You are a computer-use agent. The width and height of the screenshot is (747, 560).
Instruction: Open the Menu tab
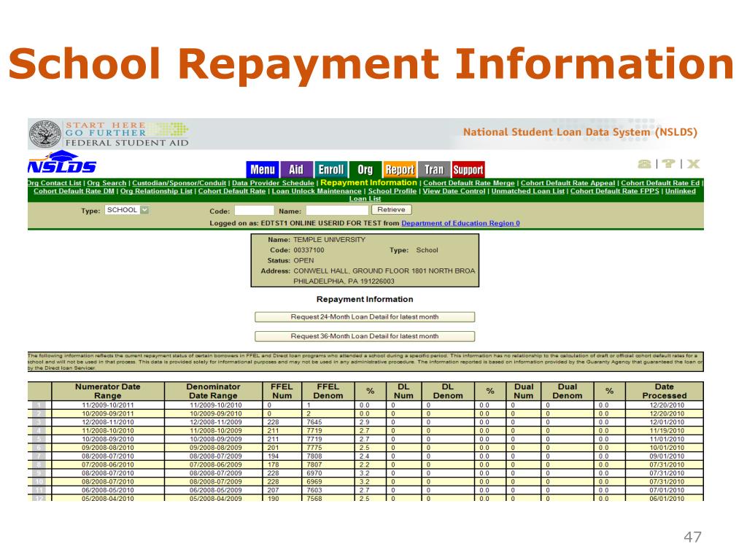(263, 169)
